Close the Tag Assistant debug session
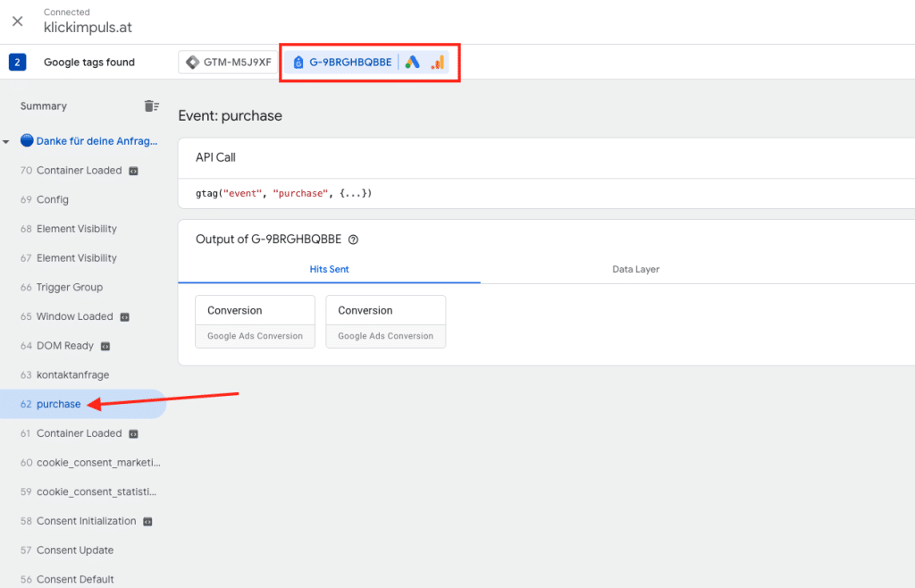 [x=16, y=21]
